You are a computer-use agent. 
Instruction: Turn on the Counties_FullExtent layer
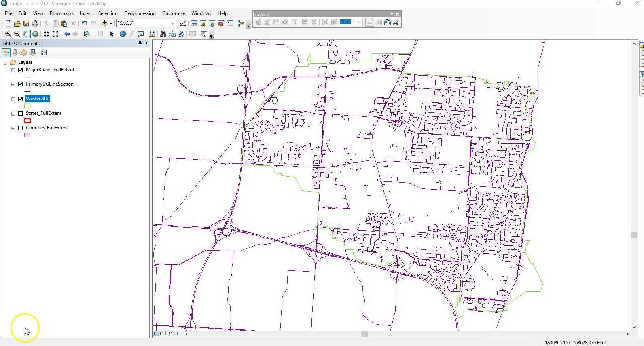[21, 128]
